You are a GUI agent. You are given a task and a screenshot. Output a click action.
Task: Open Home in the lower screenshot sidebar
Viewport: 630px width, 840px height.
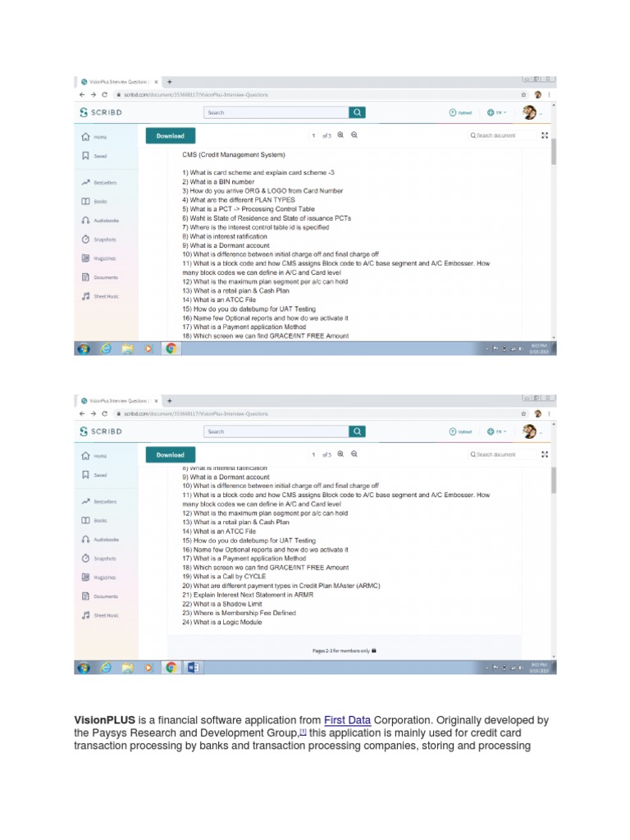tap(94, 456)
